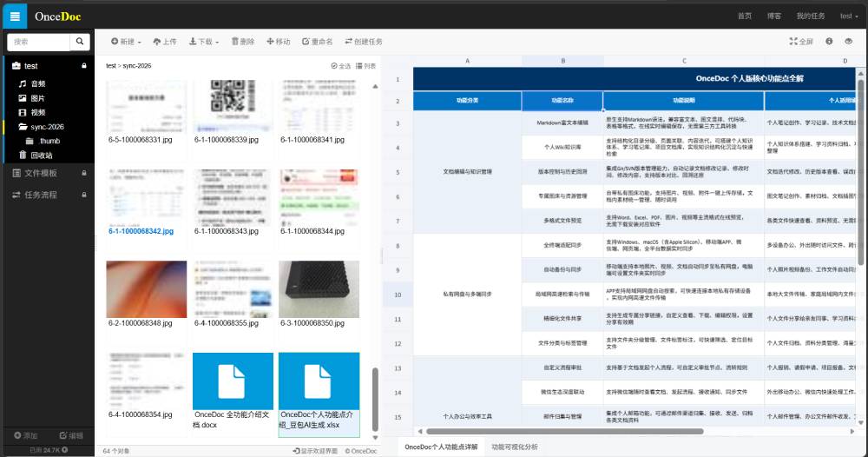Toggle the sidebar hamburger menu
The image size is (868, 457).
tap(15, 16)
